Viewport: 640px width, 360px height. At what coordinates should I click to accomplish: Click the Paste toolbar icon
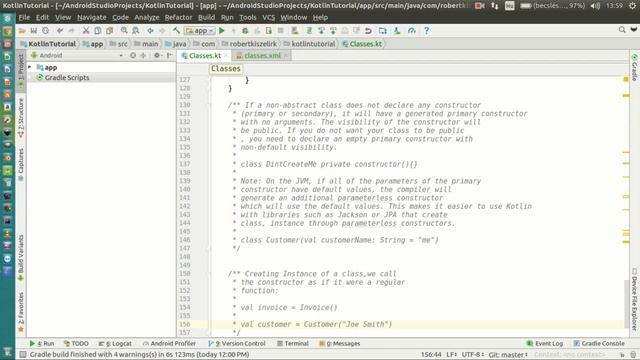pyautogui.click(x=109, y=31)
